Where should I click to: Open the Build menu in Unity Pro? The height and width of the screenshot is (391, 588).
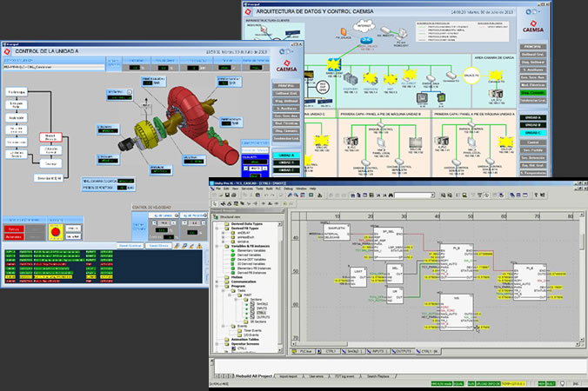pos(270,189)
